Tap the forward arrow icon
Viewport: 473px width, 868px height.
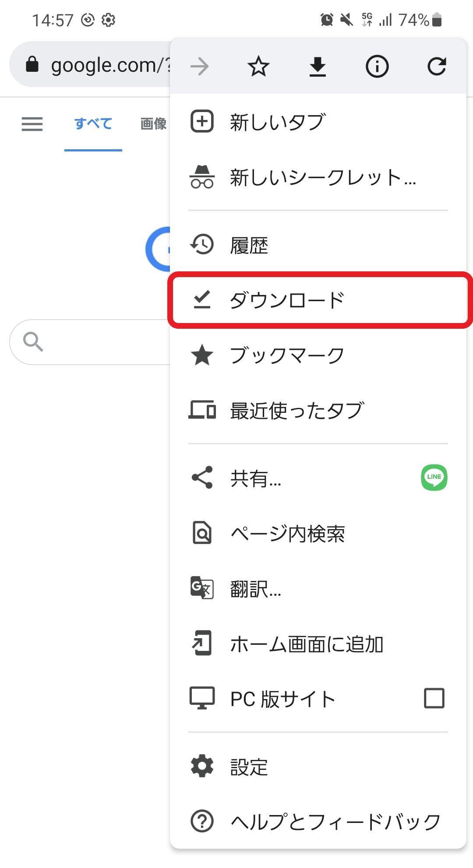pyautogui.click(x=200, y=67)
